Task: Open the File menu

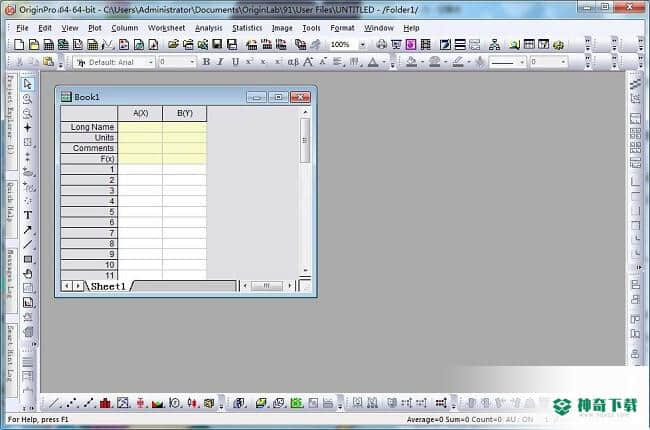Action: tap(22, 28)
